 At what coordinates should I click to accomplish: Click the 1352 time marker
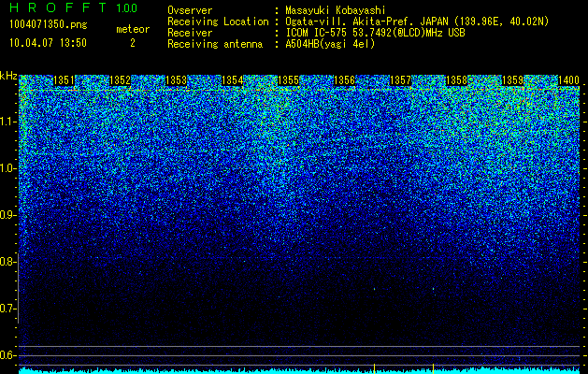tap(120, 80)
